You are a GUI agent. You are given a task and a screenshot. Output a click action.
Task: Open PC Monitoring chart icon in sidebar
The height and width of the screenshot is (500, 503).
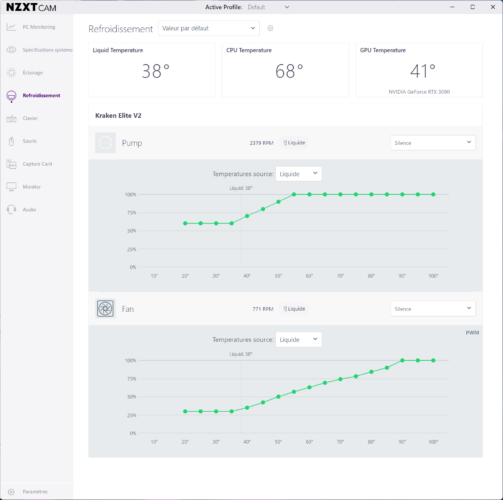point(11,27)
